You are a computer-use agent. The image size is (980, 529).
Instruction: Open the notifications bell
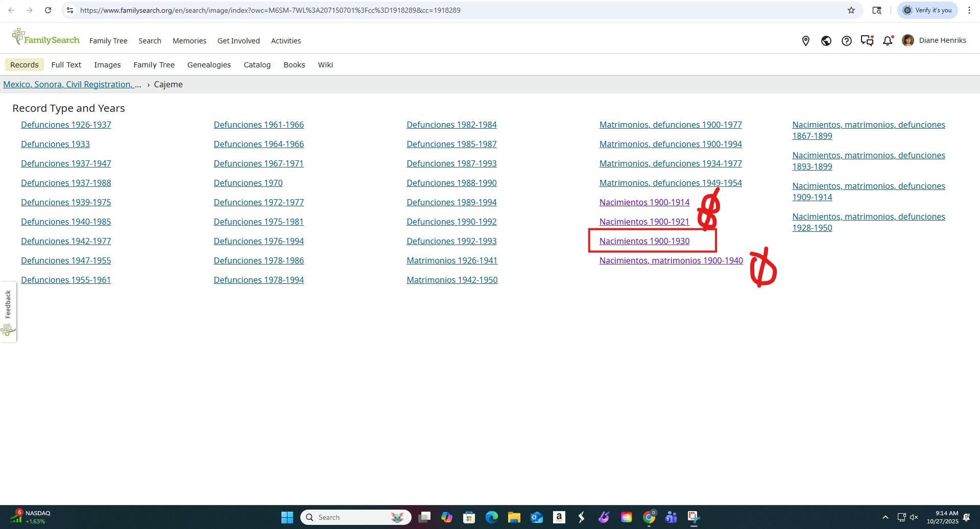887,41
